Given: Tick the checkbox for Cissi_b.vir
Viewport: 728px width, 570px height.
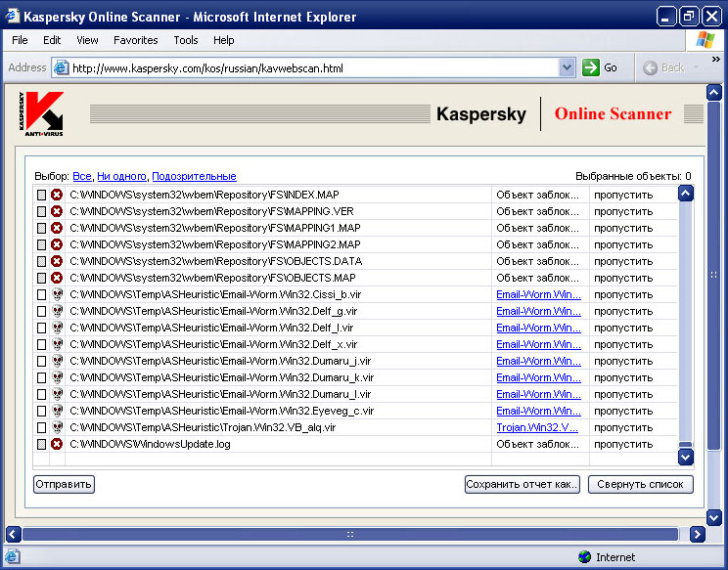Looking at the screenshot, I should coord(41,295).
